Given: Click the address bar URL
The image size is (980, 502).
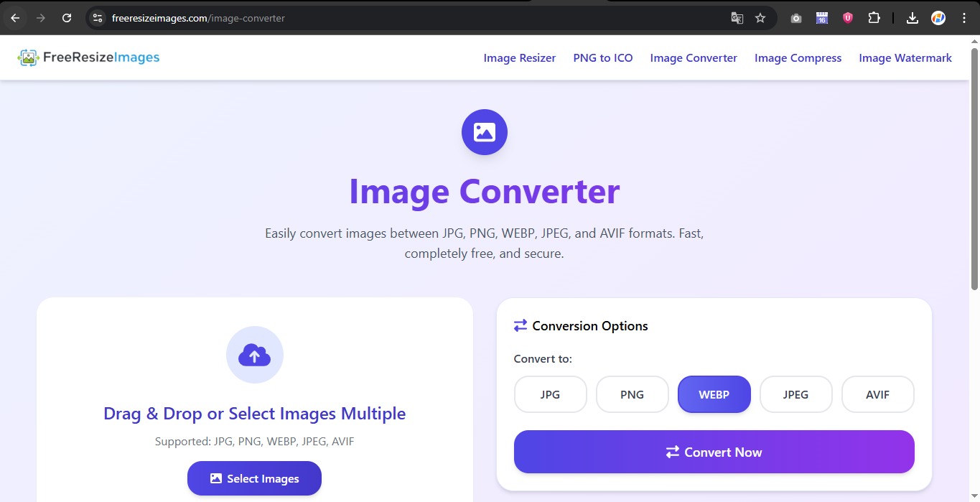Looking at the screenshot, I should click(199, 18).
